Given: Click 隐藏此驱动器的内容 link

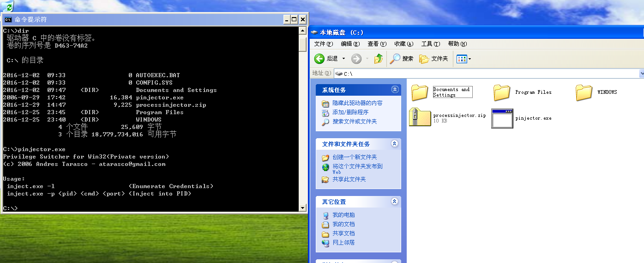Looking at the screenshot, I should [357, 103].
